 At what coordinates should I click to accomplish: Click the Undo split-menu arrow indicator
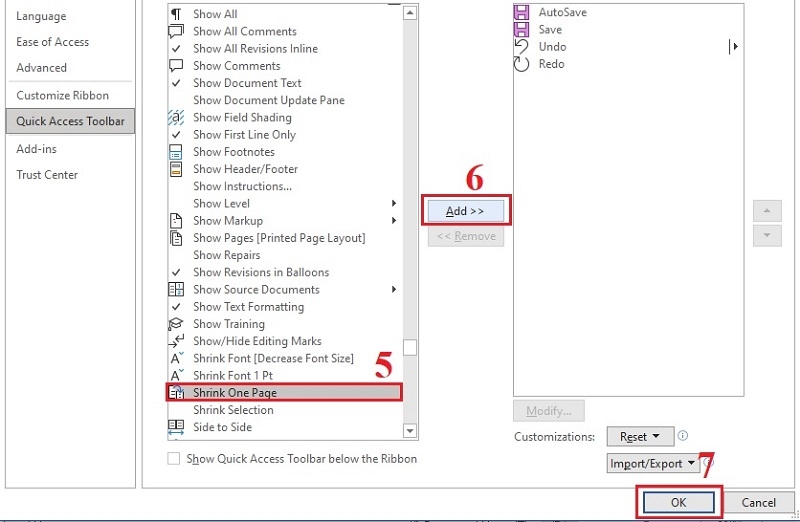[x=734, y=46]
